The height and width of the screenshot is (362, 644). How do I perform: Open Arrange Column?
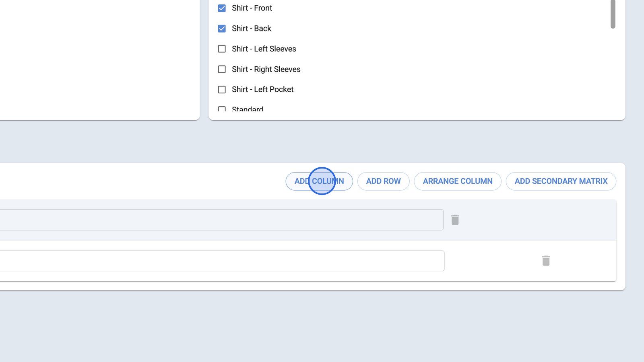tap(458, 181)
